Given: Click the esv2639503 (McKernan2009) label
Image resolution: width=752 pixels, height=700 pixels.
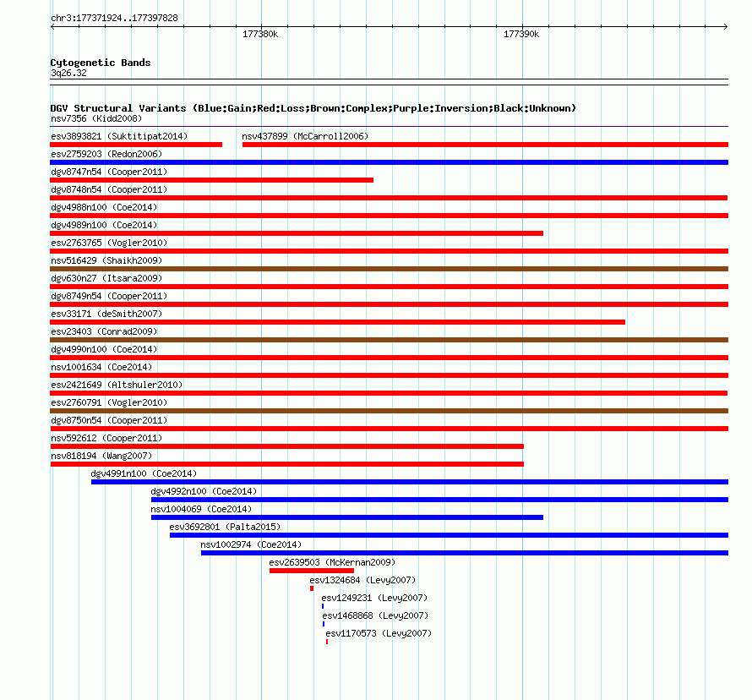Looking at the screenshot, I should tap(332, 562).
